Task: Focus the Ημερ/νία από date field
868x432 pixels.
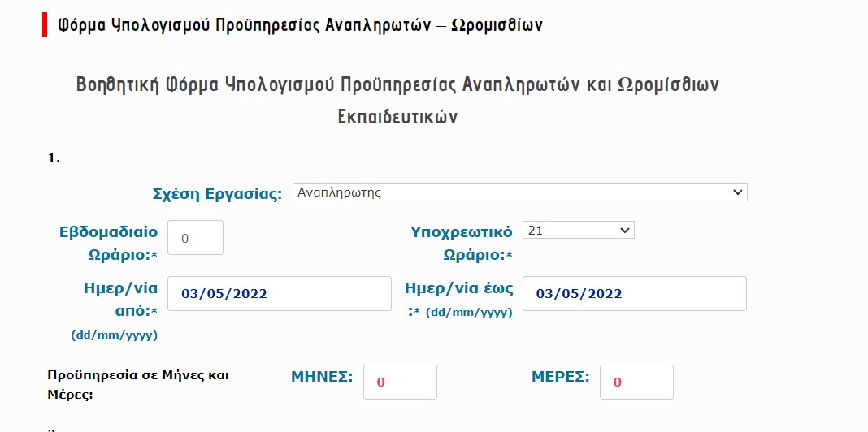Action: pos(279,293)
